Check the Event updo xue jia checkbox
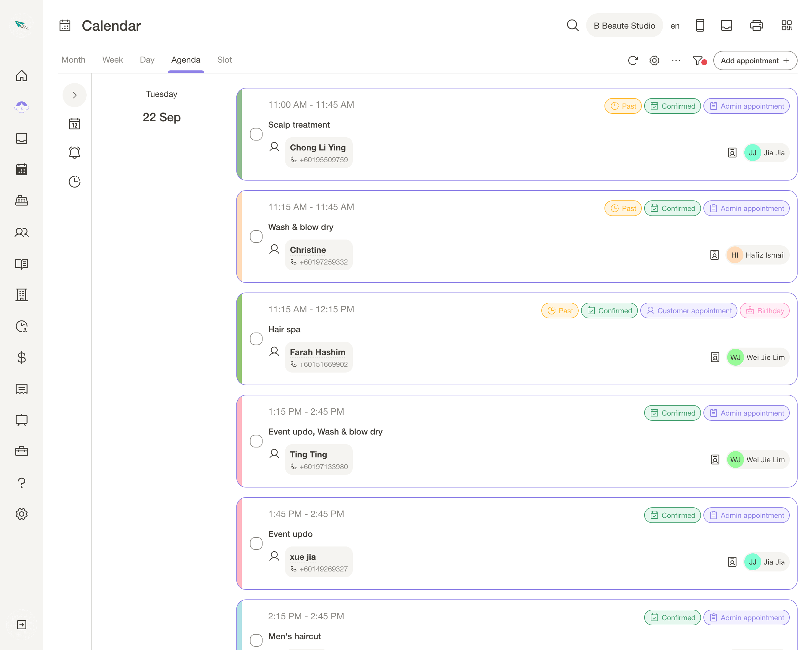 [256, 543]
